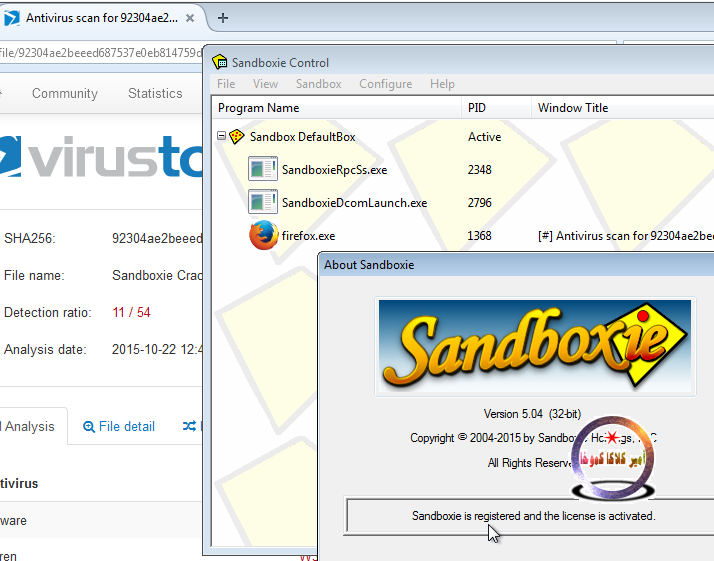
Task: Click the Sandboxie logo banner in About dialog
Action: [535, 346]
